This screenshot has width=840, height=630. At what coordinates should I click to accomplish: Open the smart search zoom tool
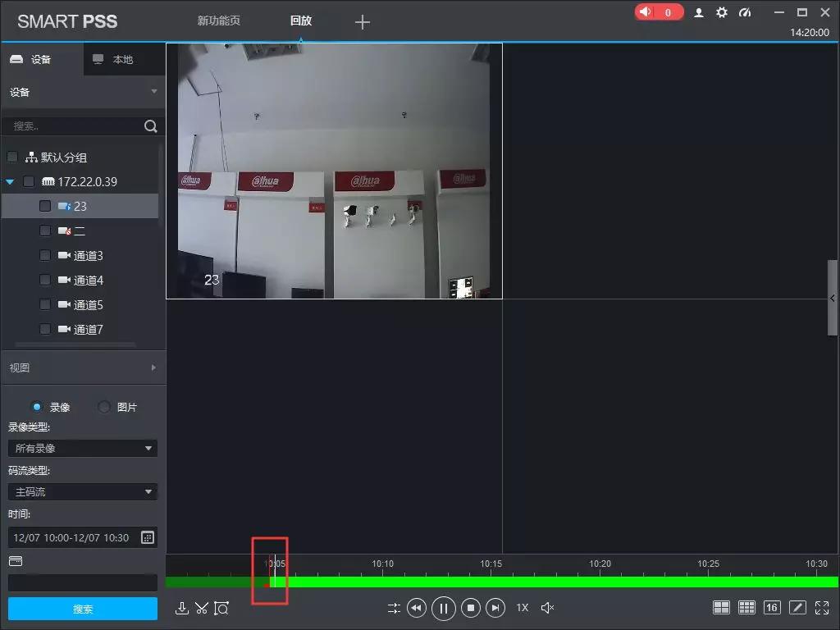click(x=221, y=608)
